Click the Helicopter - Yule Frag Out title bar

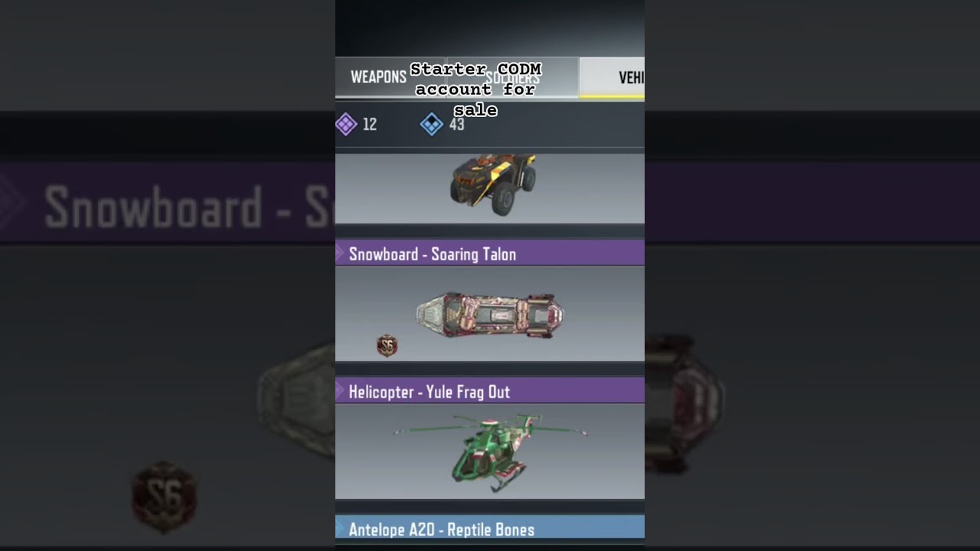pos(490,391)
